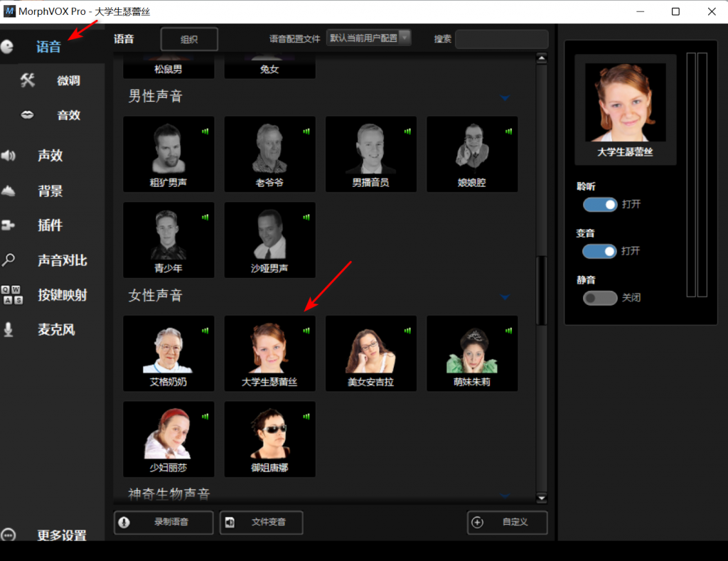Click the 搜索 search input field
The width and height of the screenshot is (728, 561).
[x=502, y=39]
